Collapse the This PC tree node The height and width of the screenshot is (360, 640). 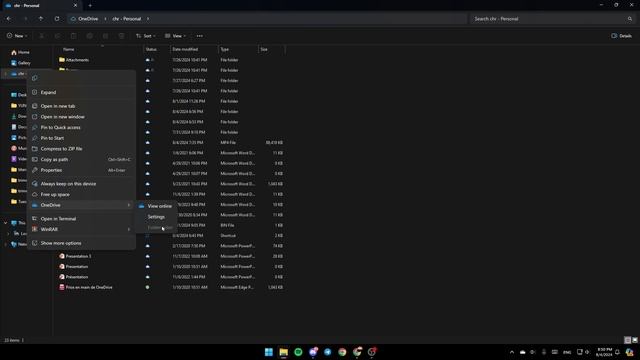[x=5, y=223]
